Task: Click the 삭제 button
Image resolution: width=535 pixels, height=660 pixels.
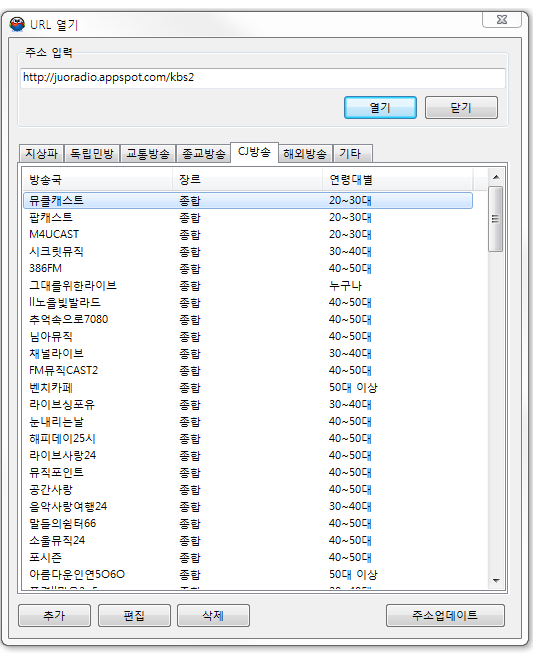Action: [213, 616]
